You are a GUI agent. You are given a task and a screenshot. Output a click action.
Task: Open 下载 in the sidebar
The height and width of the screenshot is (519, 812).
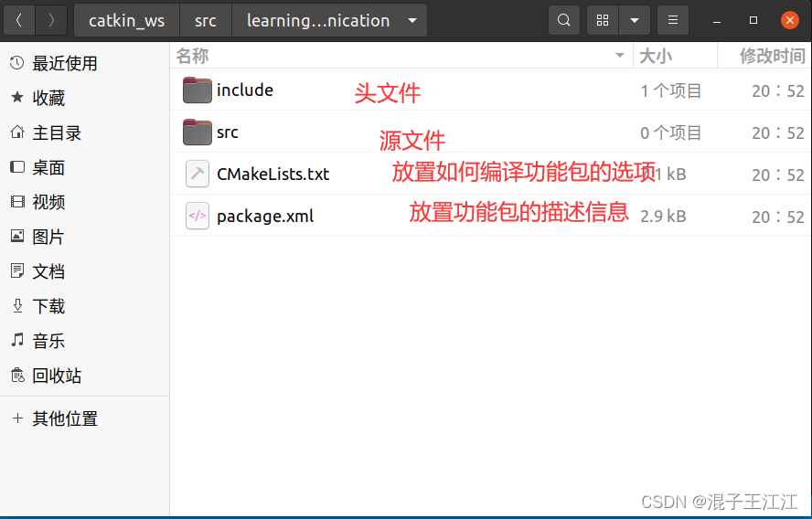(x=48, y=306)
